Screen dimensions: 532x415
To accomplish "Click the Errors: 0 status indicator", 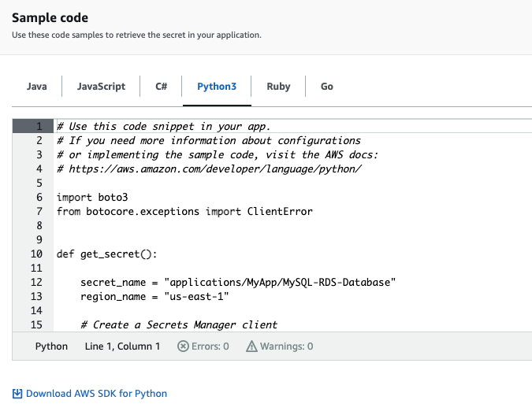I will coord(203,346).
